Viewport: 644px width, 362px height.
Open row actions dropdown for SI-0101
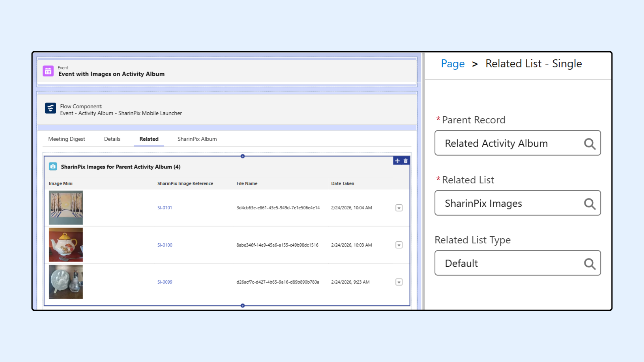pyautogui.click(x=399, y=208)
